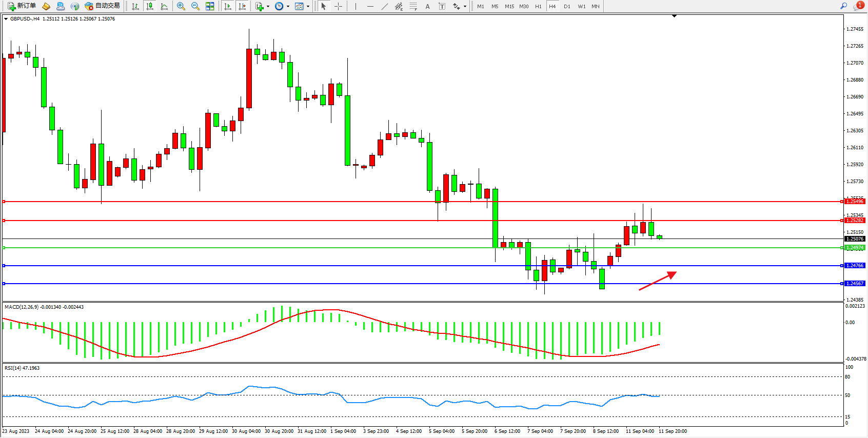Select the crosshair cursor tool
This screenshot has width=868, height=438.
(x=339, y=6)
